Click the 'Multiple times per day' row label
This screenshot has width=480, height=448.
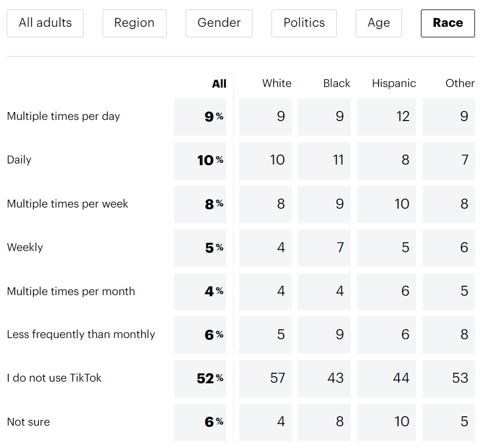click(x=64, y=116)
